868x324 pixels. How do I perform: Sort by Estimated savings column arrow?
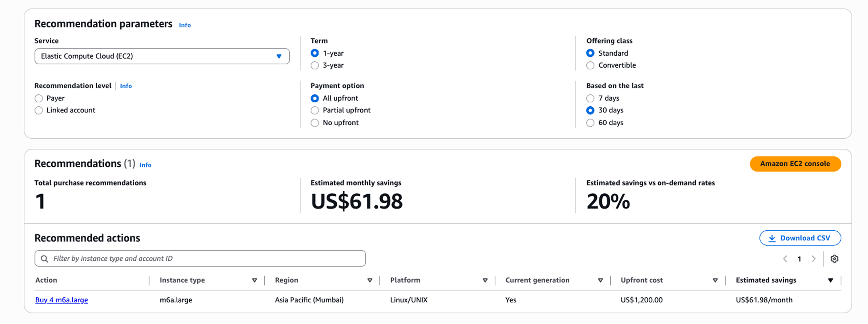pyautogui.click(x=830, y=280)
